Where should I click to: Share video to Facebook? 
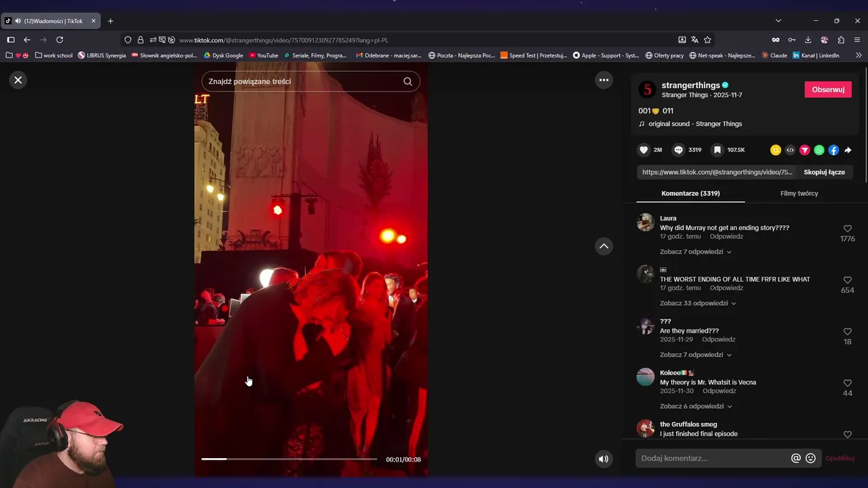pos(833,150)
